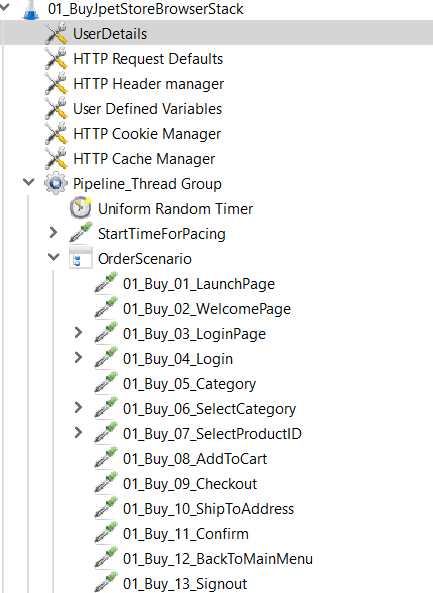The width and height of the screenshot is (433, 593).
Task: Click the 01_Buy_10_ShipToAddress pipette icon
Action: click(106, 508)
